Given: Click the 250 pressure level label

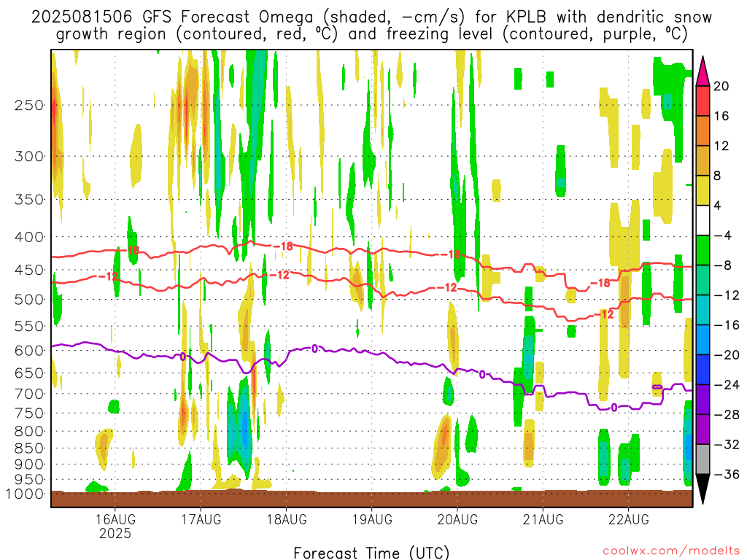Looking at the screenshot, I should (x=29, y=105).
